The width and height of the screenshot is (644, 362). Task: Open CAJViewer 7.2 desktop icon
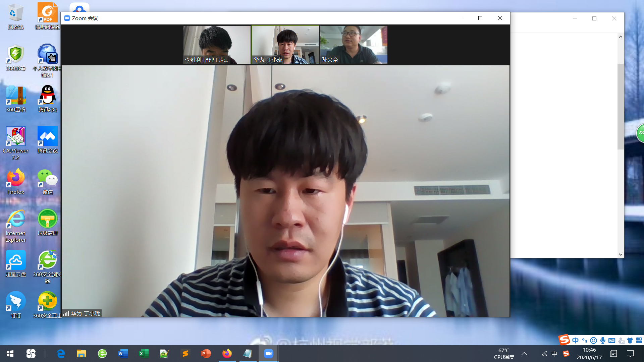15,143
